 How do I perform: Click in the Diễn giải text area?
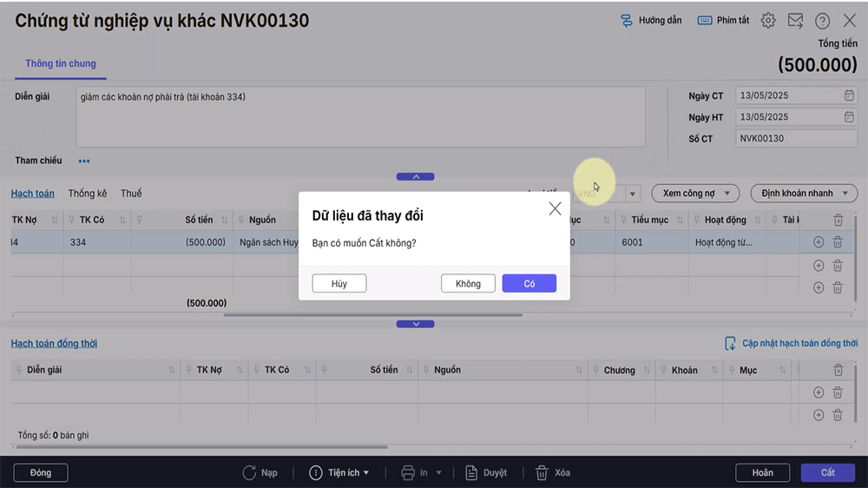coord(360,117)
